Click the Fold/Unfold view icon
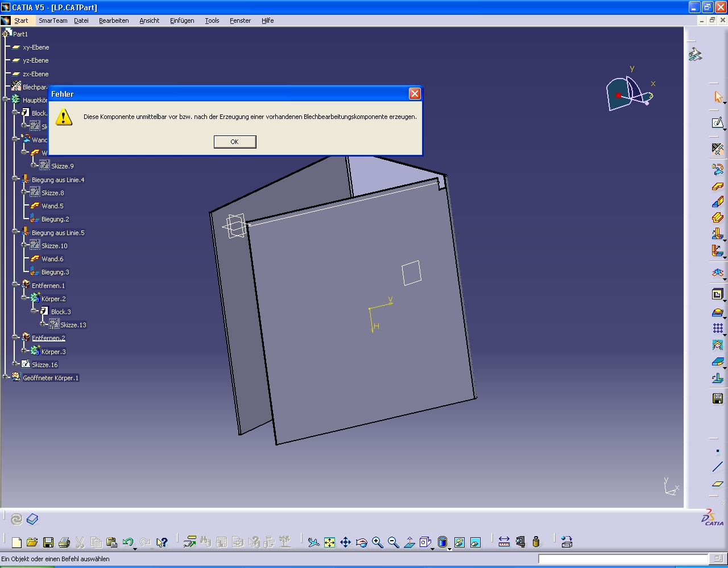Viewport: 728px width, 568px height. pos(718,273)
